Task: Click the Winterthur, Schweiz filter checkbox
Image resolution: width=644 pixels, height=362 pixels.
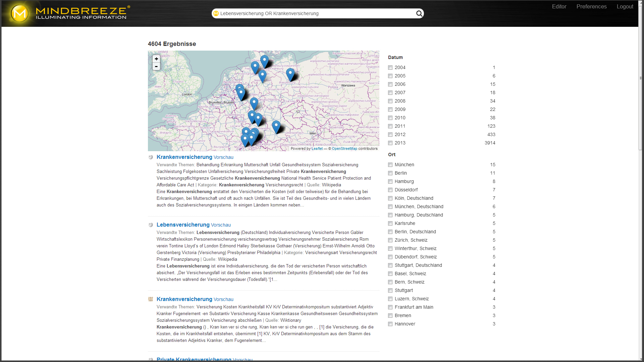Action: click(390, 249)
